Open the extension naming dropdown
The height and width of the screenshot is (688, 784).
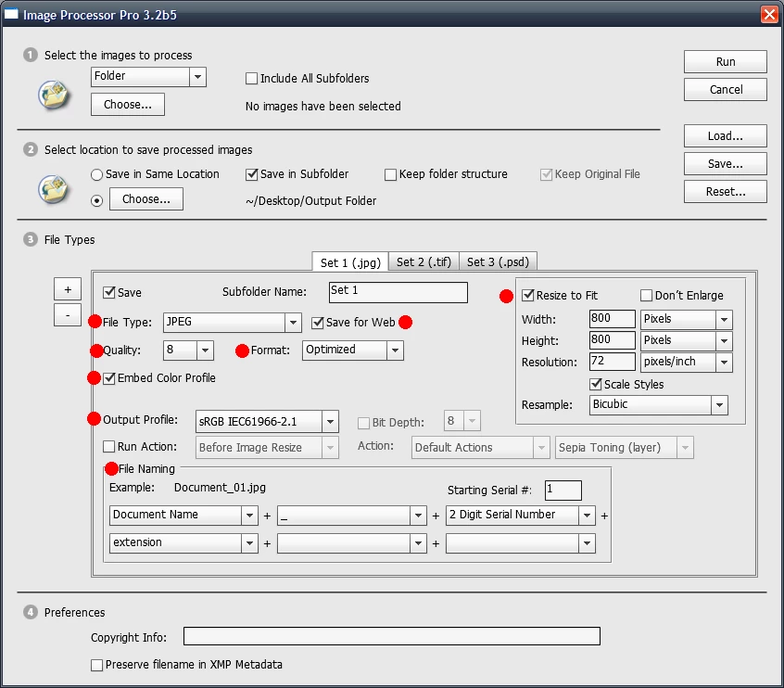point(184,543)
